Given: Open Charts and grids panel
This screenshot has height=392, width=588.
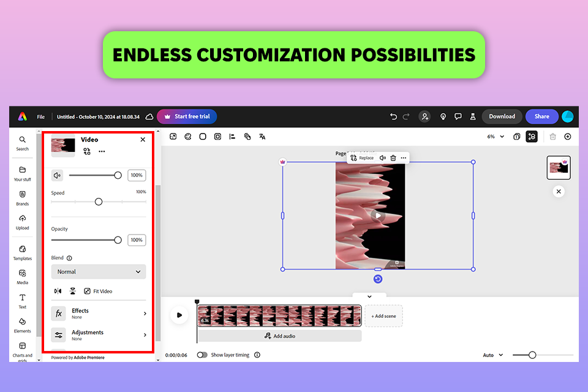Looking at the screenshot, I should 23,352.
